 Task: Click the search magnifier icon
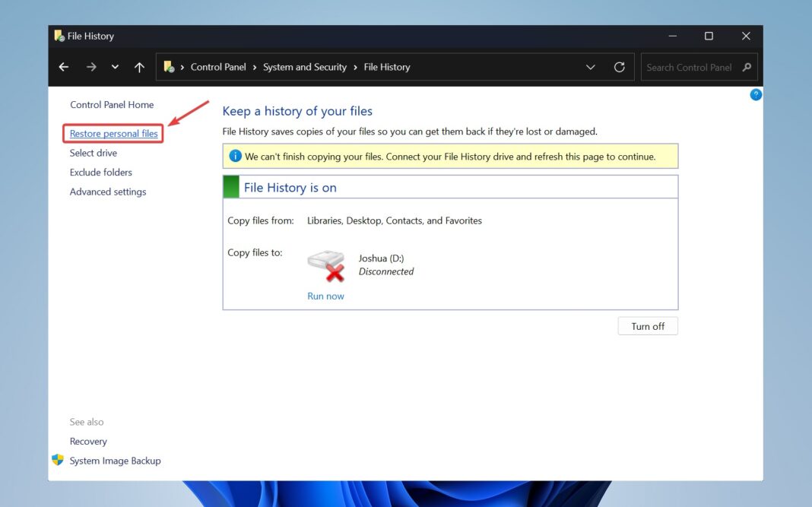coord(747,67)
